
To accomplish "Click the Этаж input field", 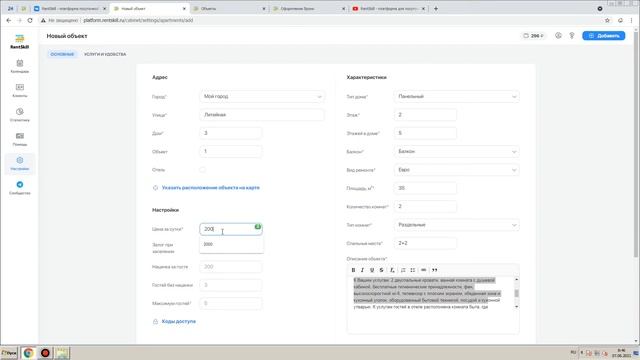I will coord(425,115).
